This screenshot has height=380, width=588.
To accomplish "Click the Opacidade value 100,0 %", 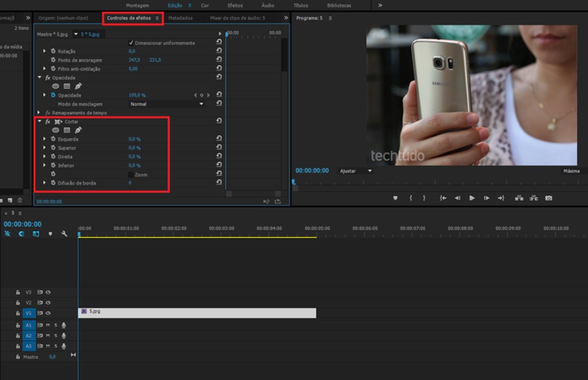I will click(137, 95).
